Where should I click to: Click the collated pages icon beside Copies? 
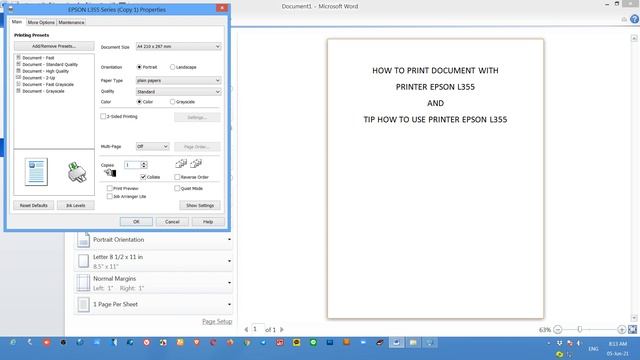(x=181, y=164)
